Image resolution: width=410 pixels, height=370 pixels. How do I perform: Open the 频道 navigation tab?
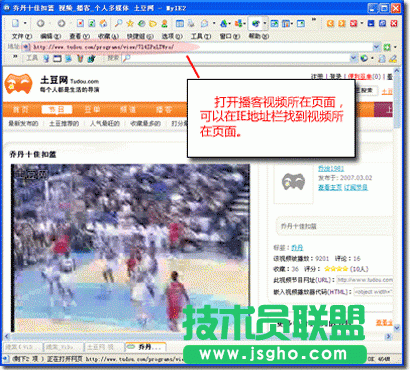coord(128,109)
